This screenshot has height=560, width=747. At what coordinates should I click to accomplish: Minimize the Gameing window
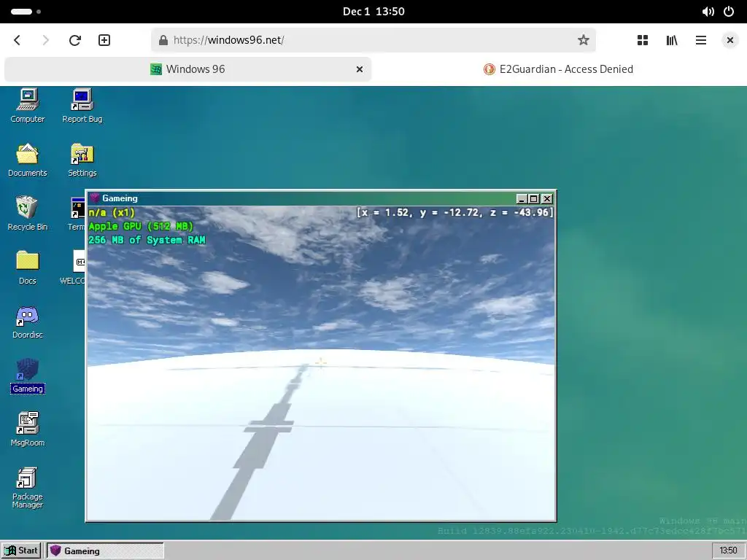522,198
